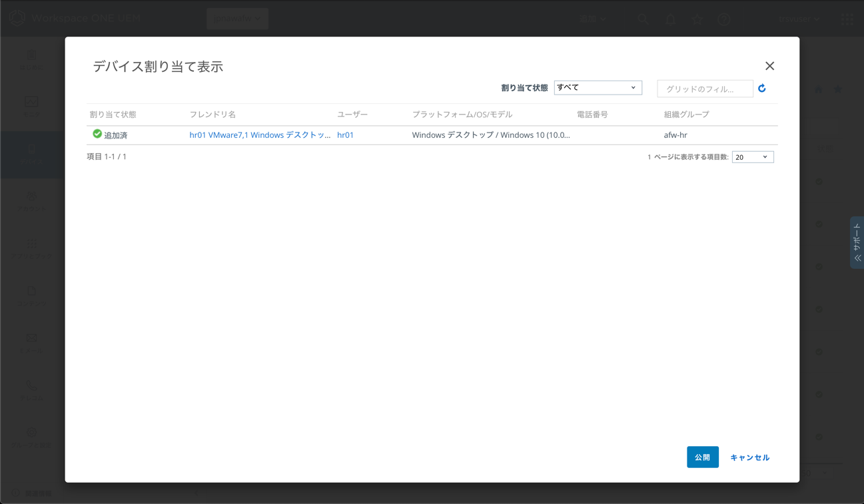
Task: Sort by the 割り当て状態 column header
Action: (x=113, y=115)
